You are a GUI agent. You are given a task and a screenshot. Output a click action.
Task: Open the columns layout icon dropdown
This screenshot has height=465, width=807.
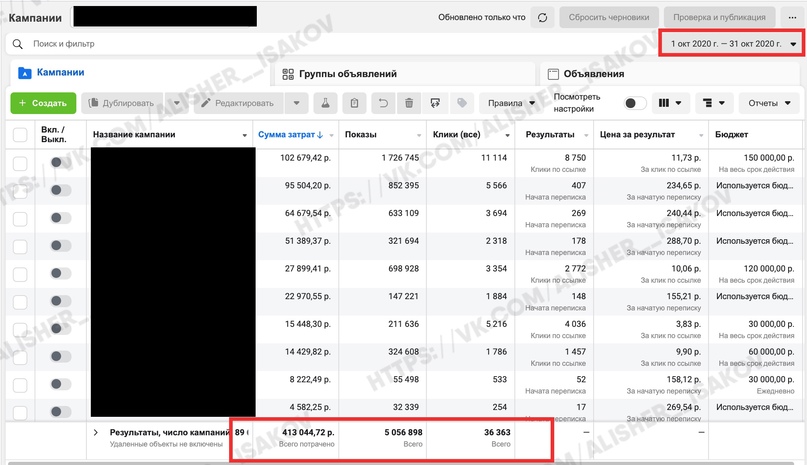(670, 103)
